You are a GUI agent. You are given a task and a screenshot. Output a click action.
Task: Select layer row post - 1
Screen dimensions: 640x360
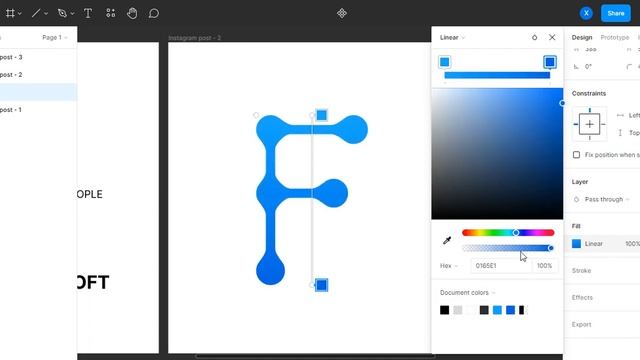click(x=38, y=110)
